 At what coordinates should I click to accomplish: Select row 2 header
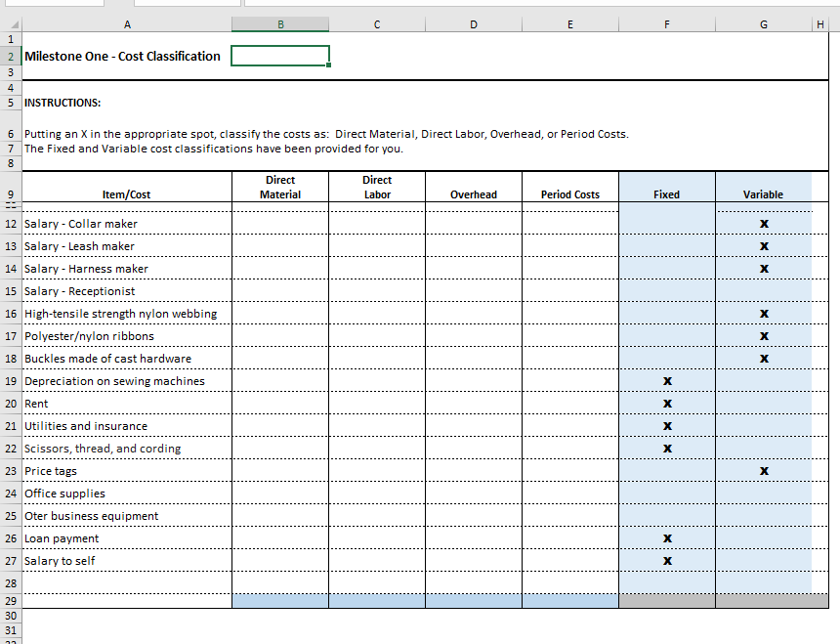pyautogui.click(x=11, y=57)
